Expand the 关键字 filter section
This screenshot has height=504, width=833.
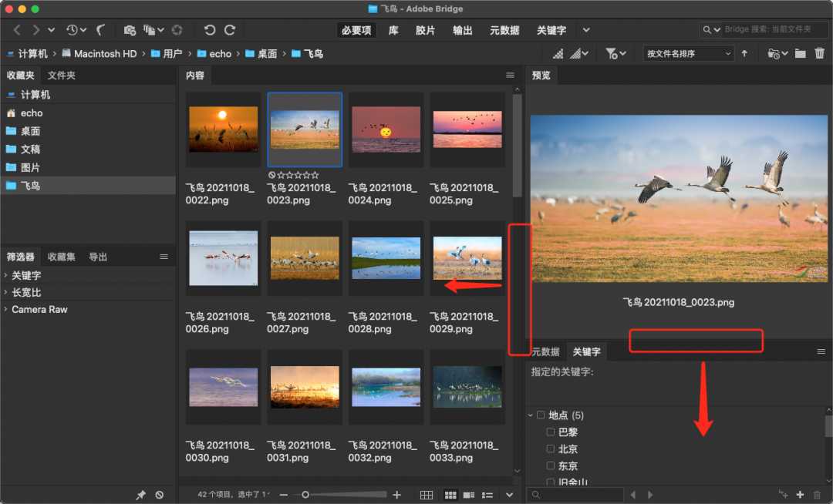[26, 275]
